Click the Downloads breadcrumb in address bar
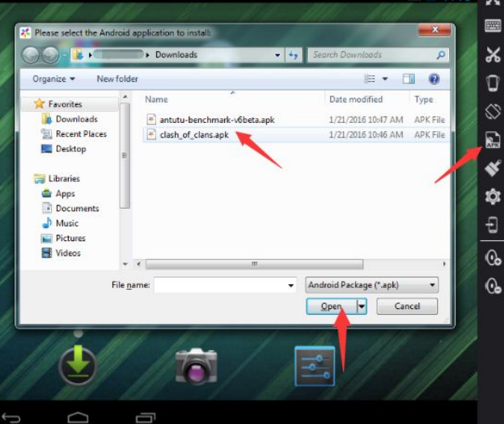This screenshot has width=504, height=424. coord(176,55)
